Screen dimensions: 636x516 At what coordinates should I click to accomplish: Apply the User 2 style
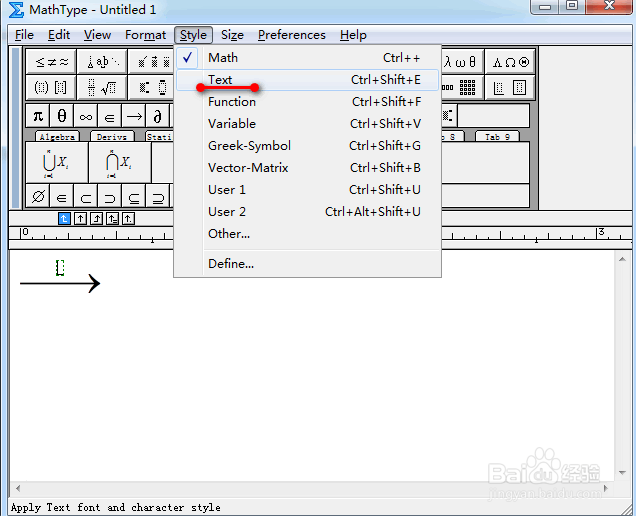point(307,212)
